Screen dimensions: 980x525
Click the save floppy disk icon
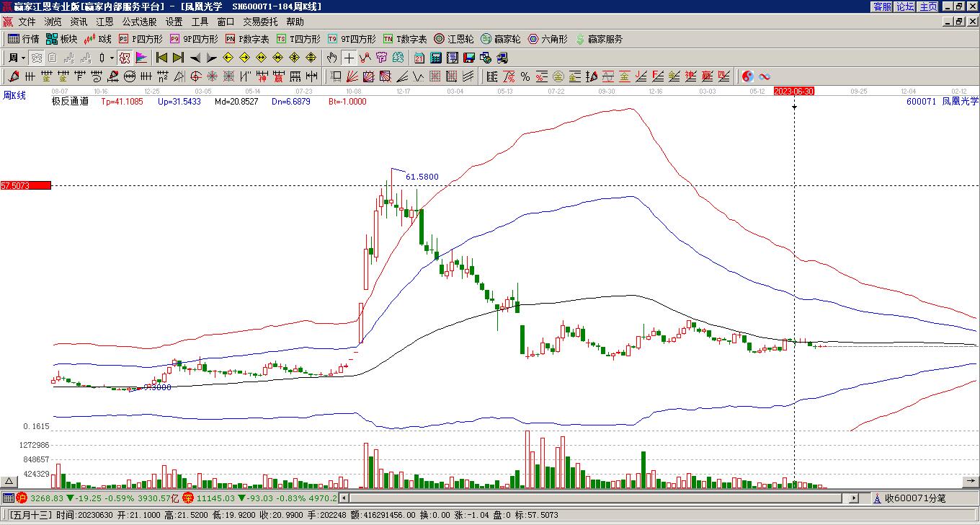click(469, 58)
